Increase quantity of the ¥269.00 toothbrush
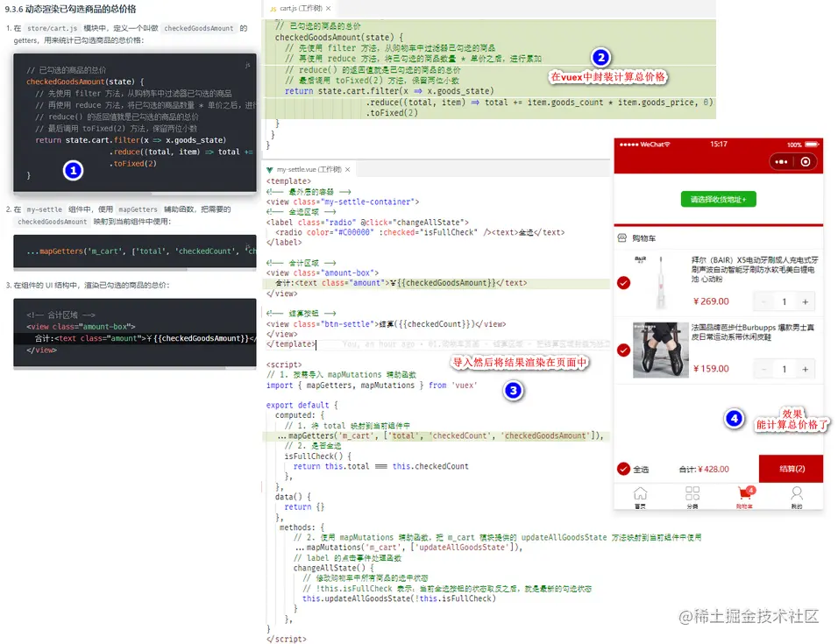Image resolution: width=838 pixels, height=644 pixels. point(805,301)
